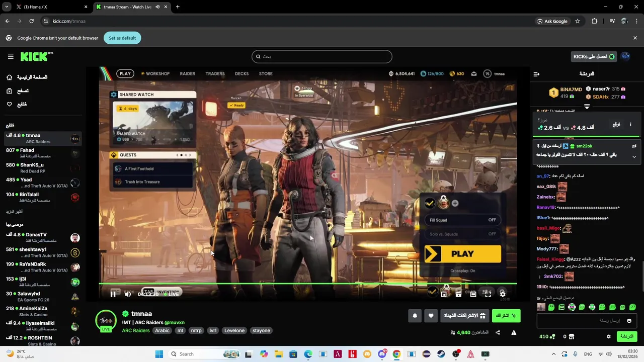
Task: Open recommended channel RaYaNDaRk
Action: point(42,267)
